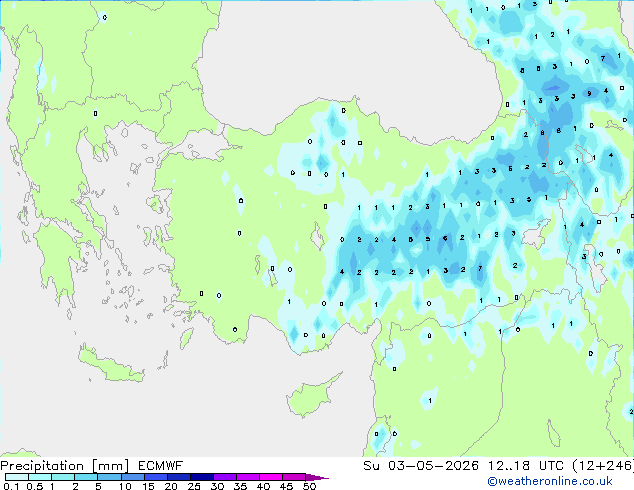This screenshot has width=634, height=490.
Task: Click the "Precipitation [mm]" legend title
Action: point(65,466)
